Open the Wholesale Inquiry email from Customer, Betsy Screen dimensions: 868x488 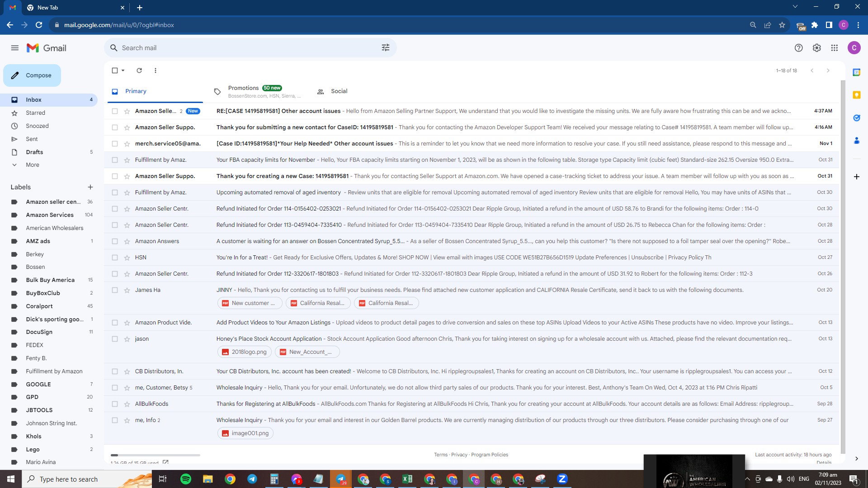click(472, 388)
